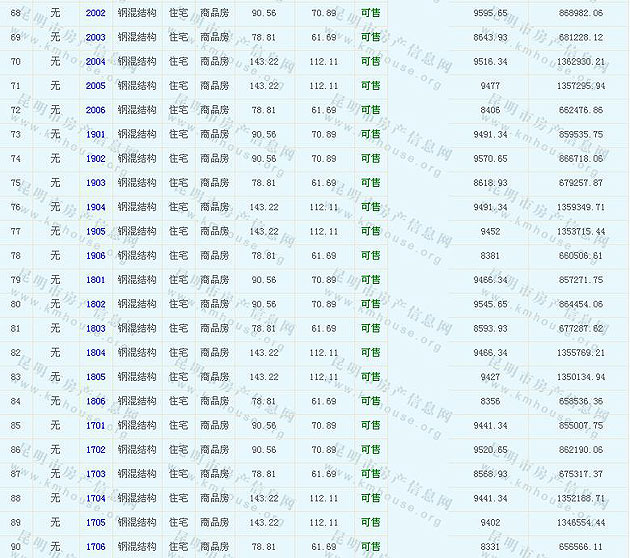Click the 1906 room link
The image size is (630, 558).
coord(96,255)
